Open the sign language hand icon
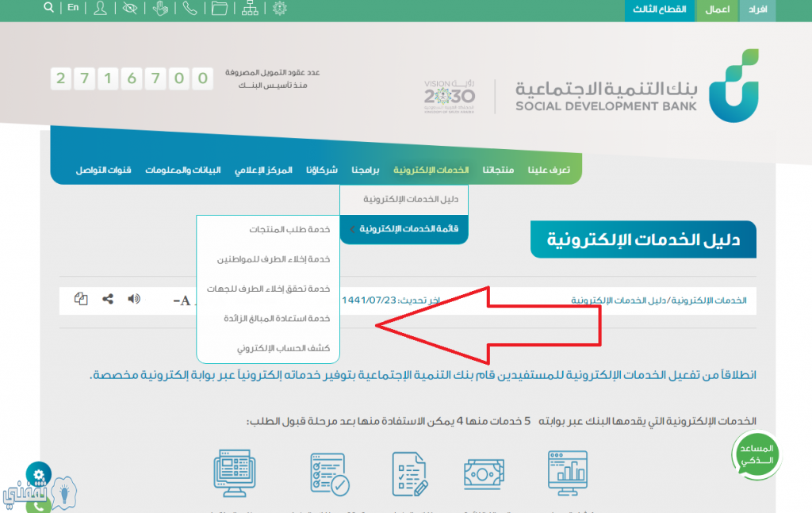This screenshot has width=812, height=513. pos(160,8)
